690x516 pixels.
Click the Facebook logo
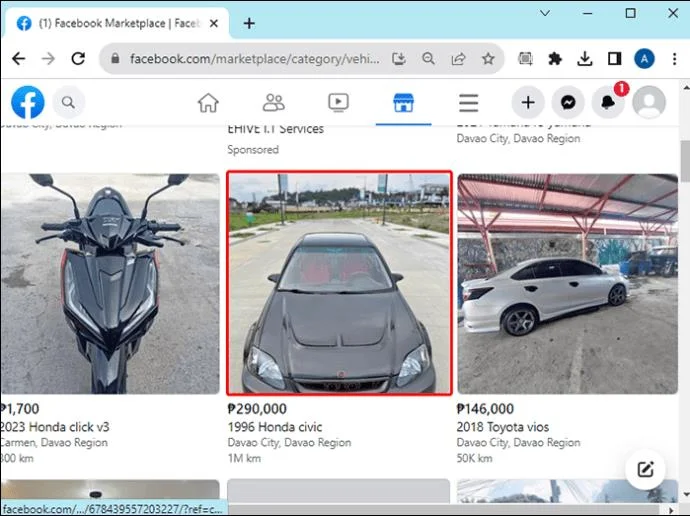pos(28,102)
